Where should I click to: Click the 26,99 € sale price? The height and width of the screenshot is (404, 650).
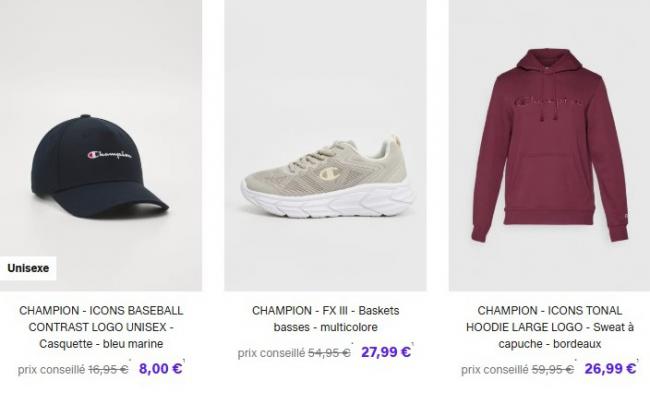point(610,369)
